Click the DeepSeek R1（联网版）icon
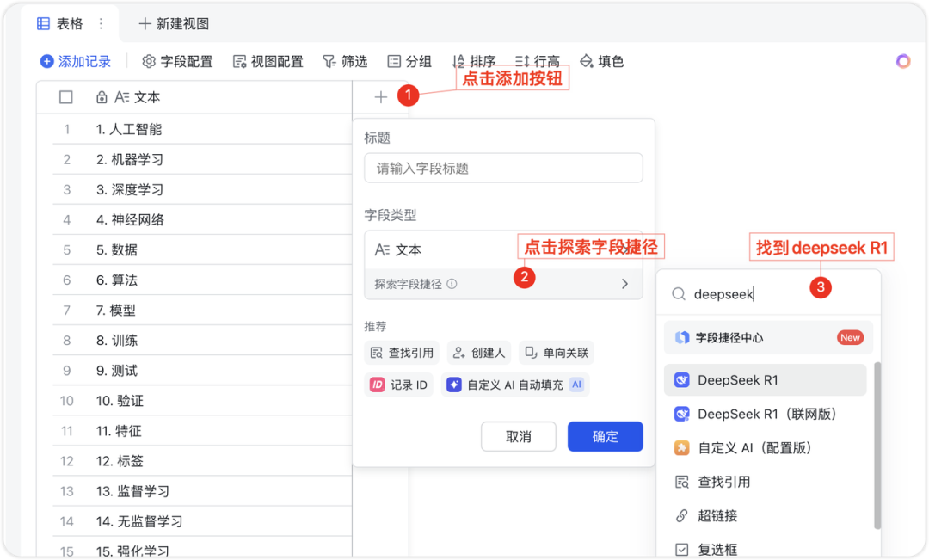This screenshot has height=560, width=929. coord(682,414)
